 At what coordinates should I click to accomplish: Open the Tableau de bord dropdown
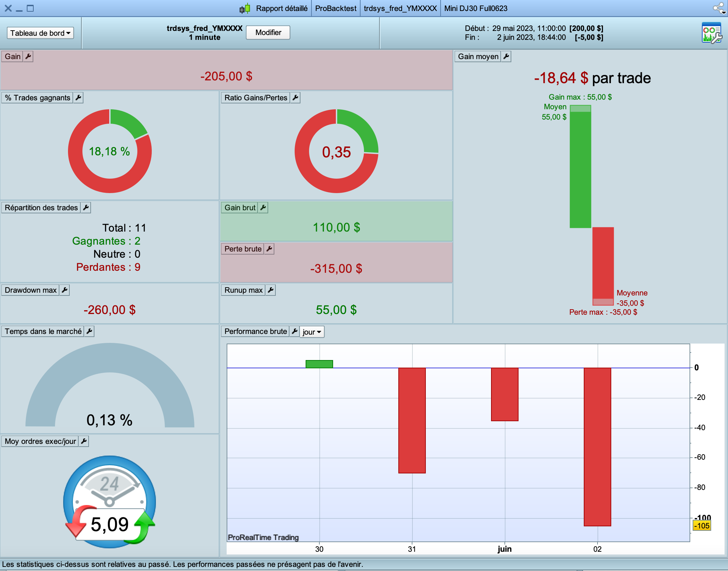click(x=40, y=33)
